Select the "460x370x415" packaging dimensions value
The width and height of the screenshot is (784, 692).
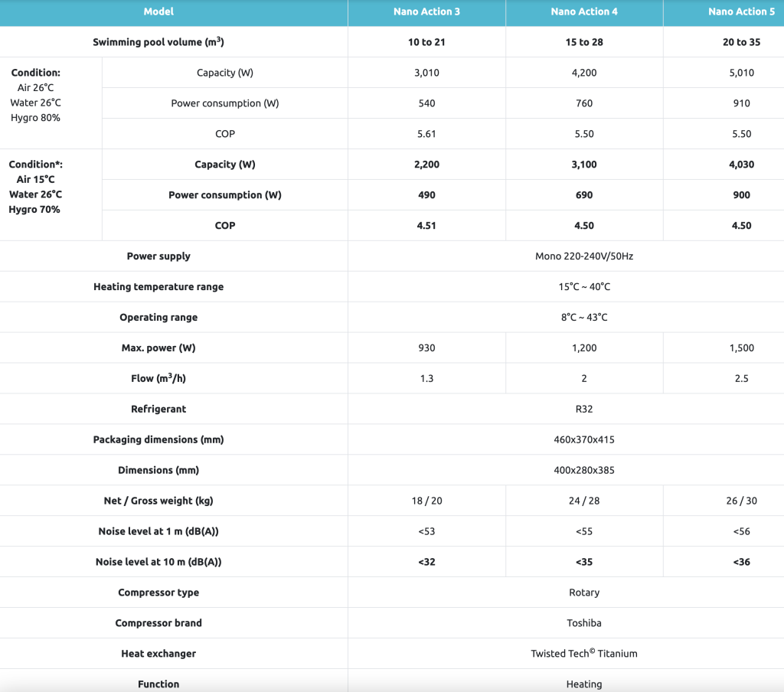(584, 439)
